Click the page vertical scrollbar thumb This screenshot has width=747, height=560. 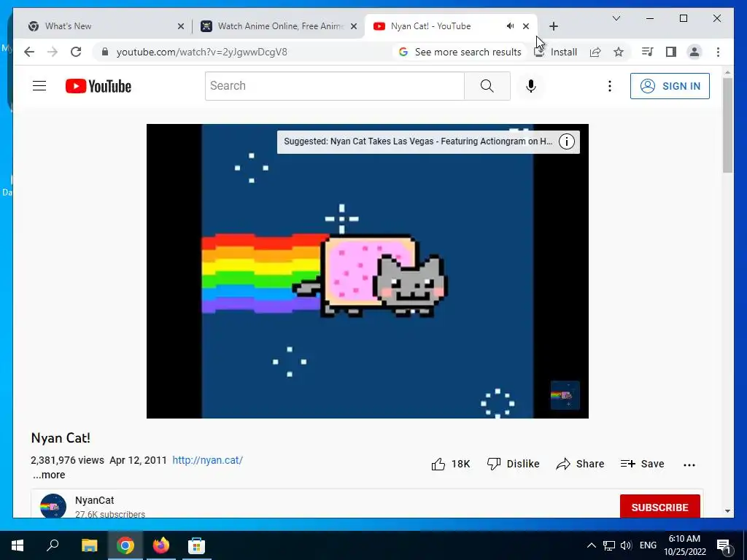coord(727,125)
